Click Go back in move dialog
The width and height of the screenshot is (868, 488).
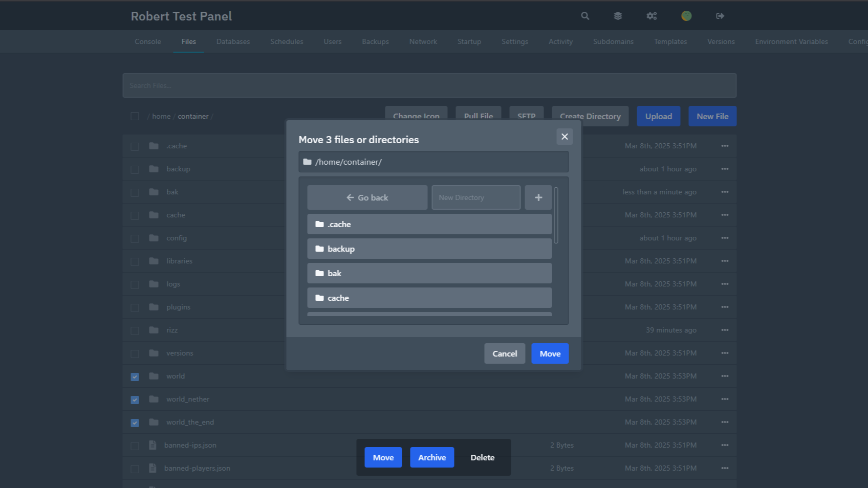click(367, 197)
